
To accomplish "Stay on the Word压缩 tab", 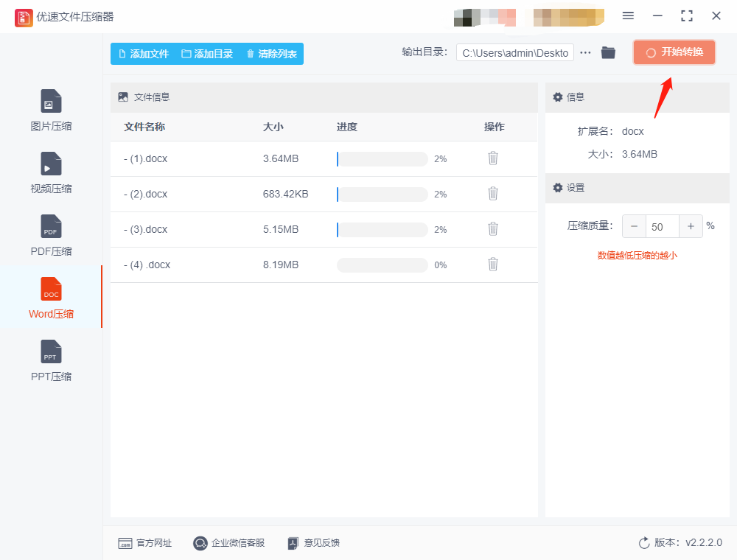I will [x=51, y=297].
